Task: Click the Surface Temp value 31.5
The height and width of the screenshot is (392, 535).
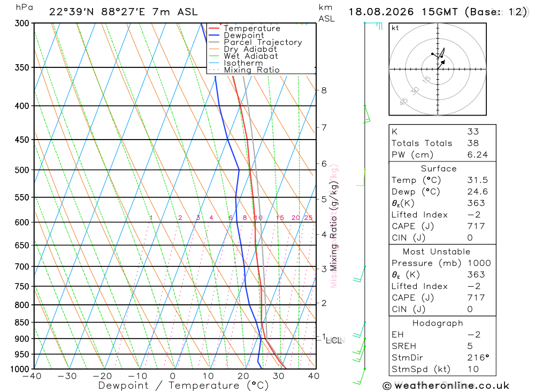Action: tap(477, 180)
